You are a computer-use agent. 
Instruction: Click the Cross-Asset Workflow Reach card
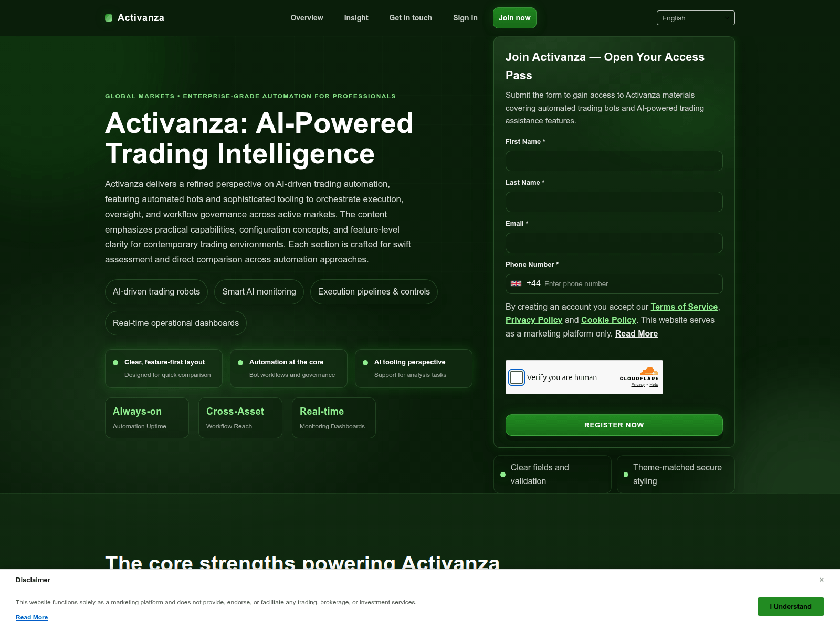(240, 418)
